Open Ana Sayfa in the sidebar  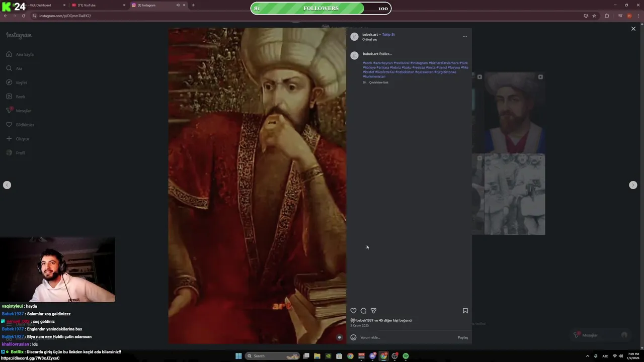(20, 54)
